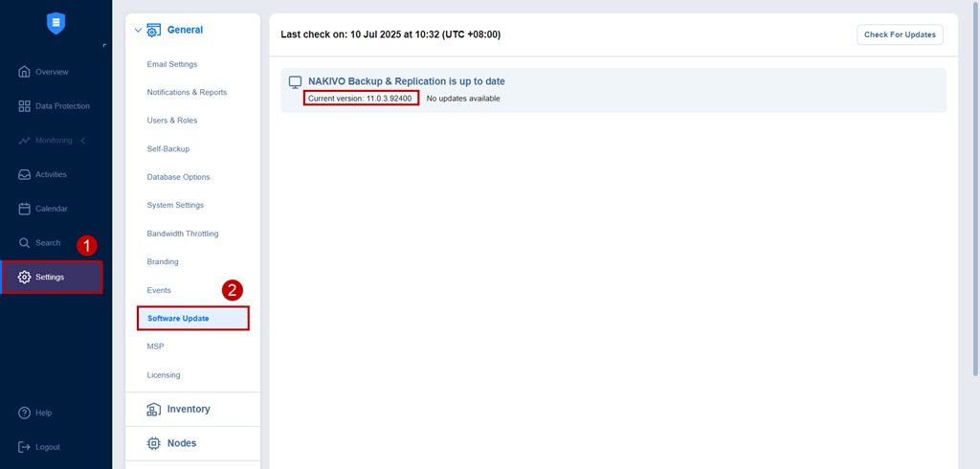
Task: Open Database Options
Action: point(178,177)
